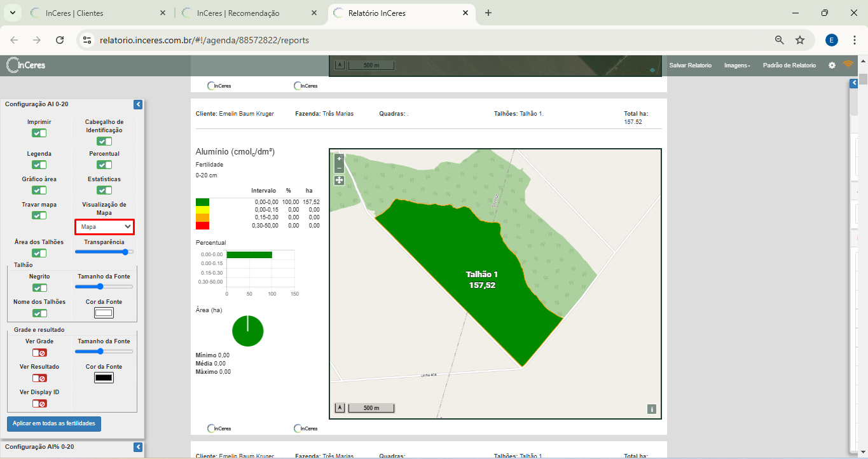Click the site information icon in the address bar

(x=87, y=40)
